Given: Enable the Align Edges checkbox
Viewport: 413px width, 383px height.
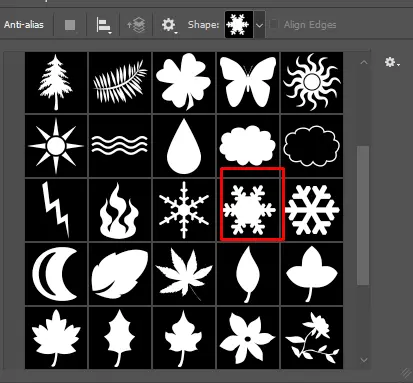Looking at the screenshot, I should point(274,24).
